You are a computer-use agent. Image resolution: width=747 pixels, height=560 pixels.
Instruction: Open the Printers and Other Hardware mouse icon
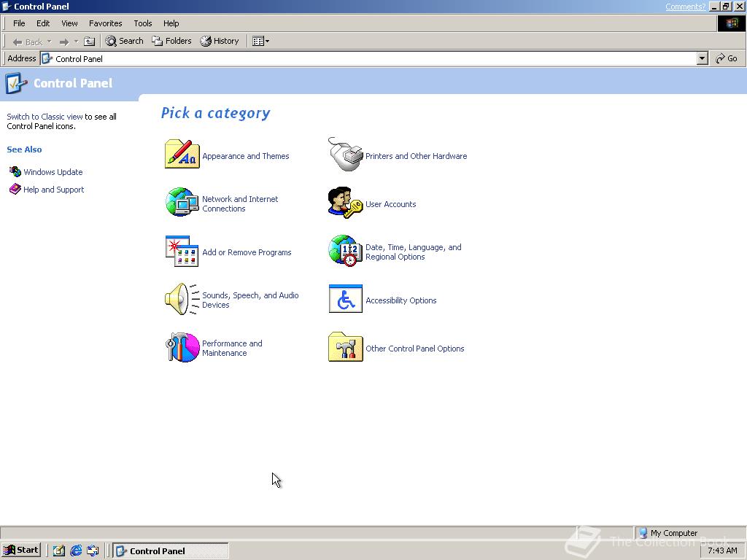(x=345, y=155)
